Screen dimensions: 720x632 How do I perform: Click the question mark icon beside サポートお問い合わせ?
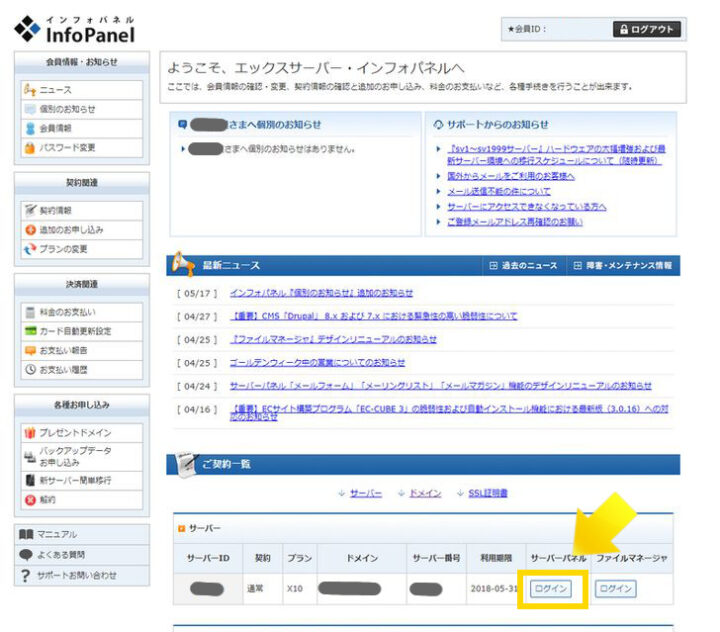click(26, 576)
